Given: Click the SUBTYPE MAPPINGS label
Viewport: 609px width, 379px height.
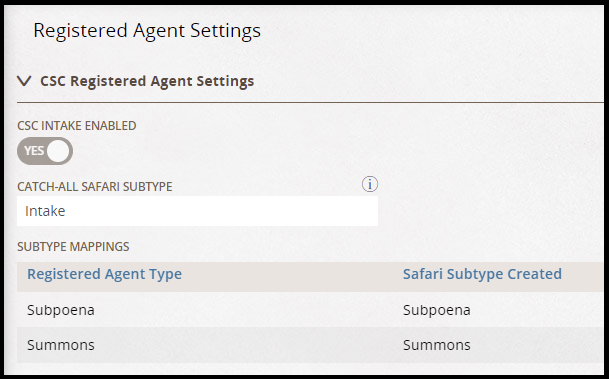Looking at the screenshot, I should 73,247.
